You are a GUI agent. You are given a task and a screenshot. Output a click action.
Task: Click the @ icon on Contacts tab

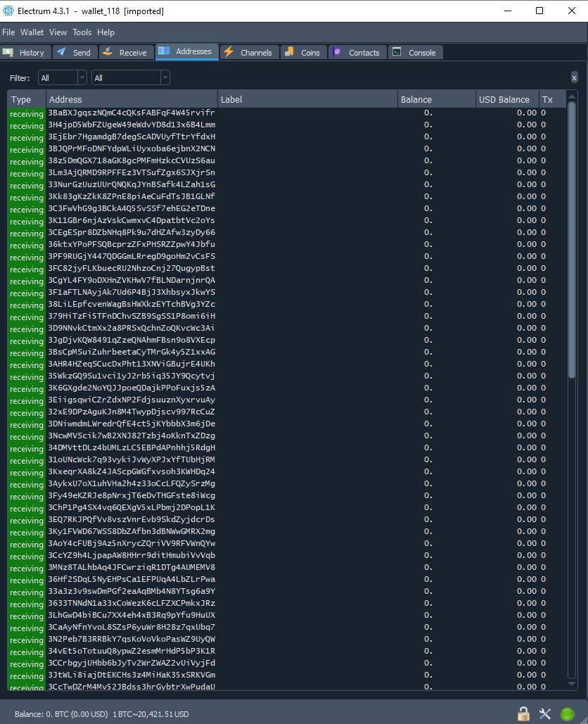click(x=338, y=51)
